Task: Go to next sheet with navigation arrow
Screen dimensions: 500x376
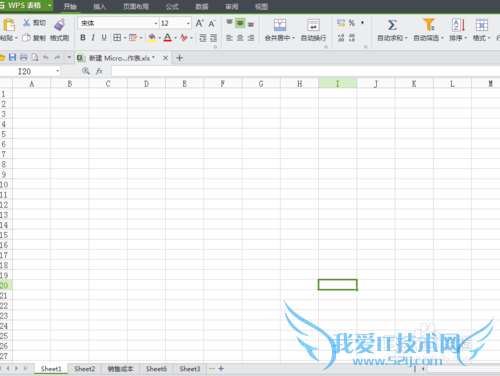Action: pos(16,369)
